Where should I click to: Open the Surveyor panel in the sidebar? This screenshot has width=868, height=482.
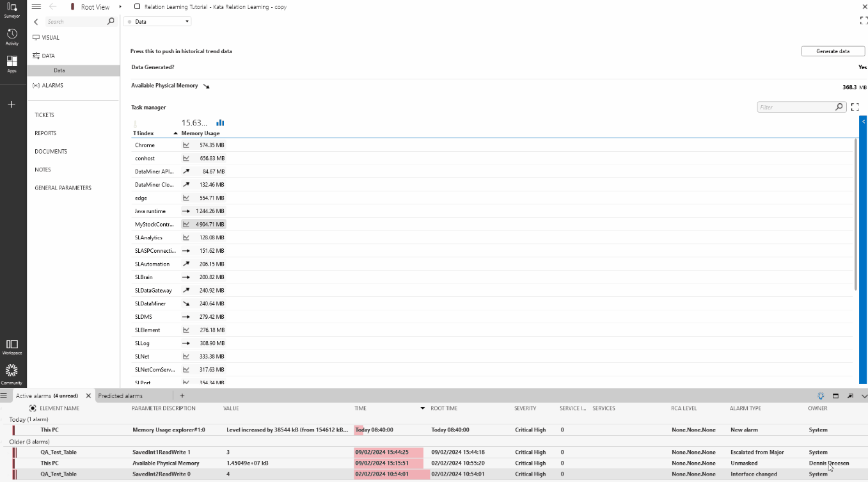pos(12,9)
